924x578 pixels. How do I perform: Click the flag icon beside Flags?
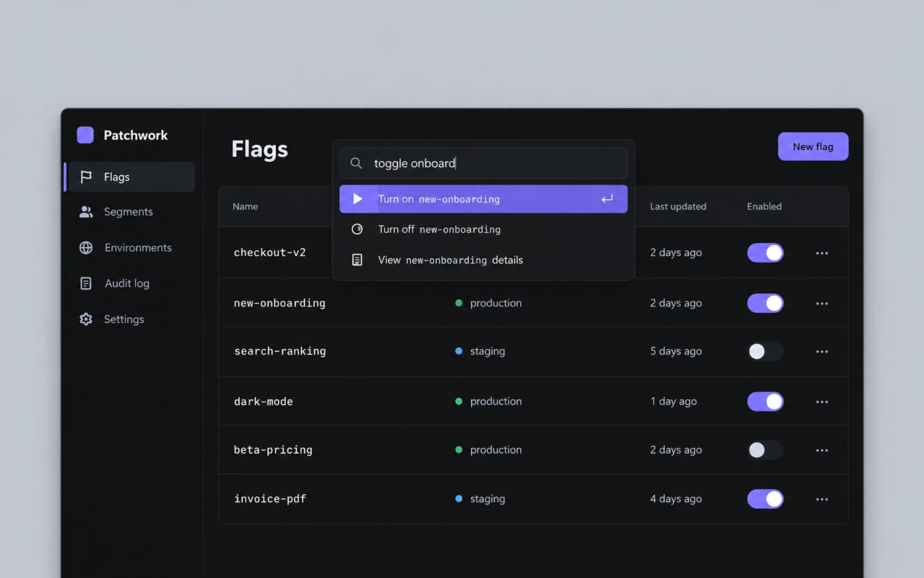(86, 177)
